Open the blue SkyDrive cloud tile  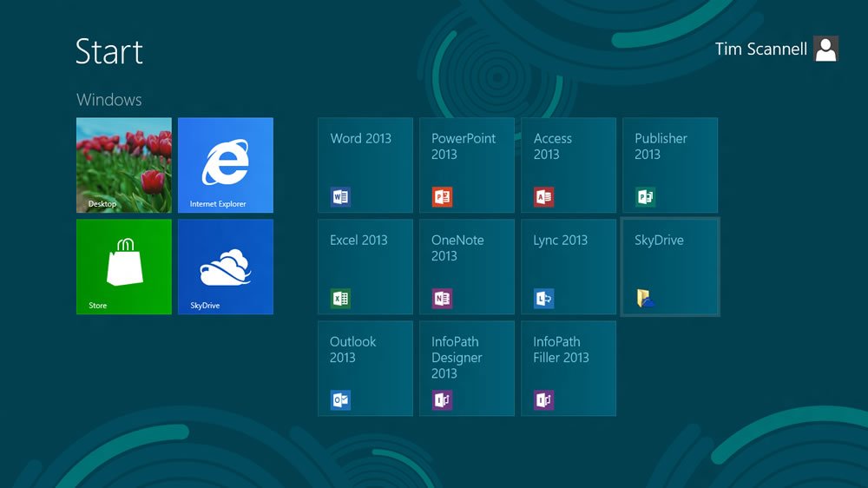[x=226, y=267]
